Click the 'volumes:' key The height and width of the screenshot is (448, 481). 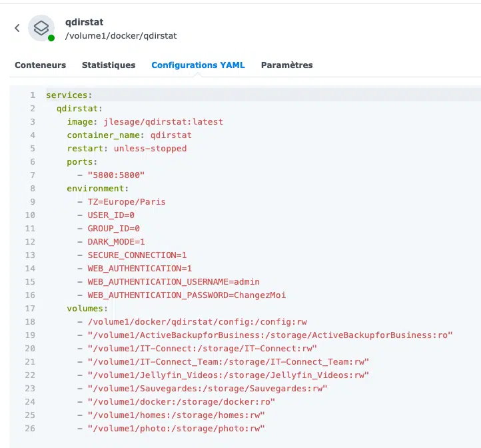point(87,309)
